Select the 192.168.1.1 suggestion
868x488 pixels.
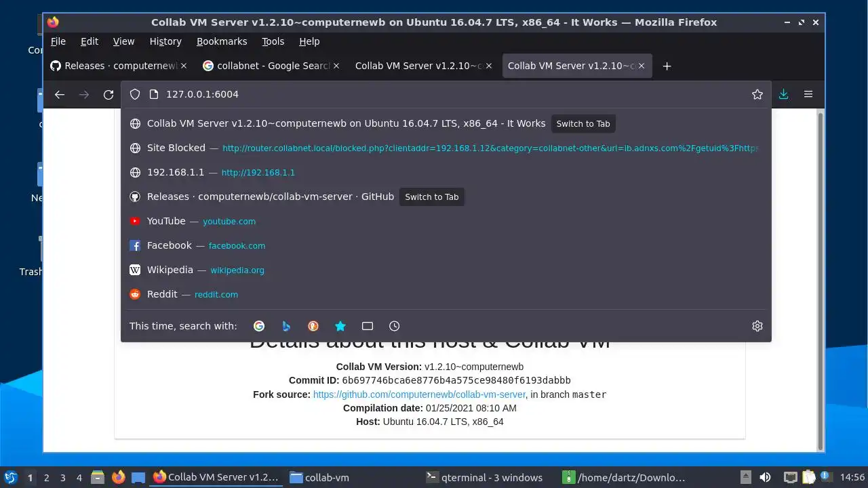446,172
